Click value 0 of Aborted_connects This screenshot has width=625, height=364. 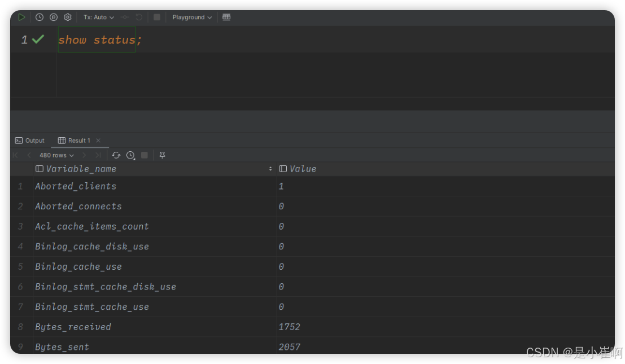coord(281,207)
